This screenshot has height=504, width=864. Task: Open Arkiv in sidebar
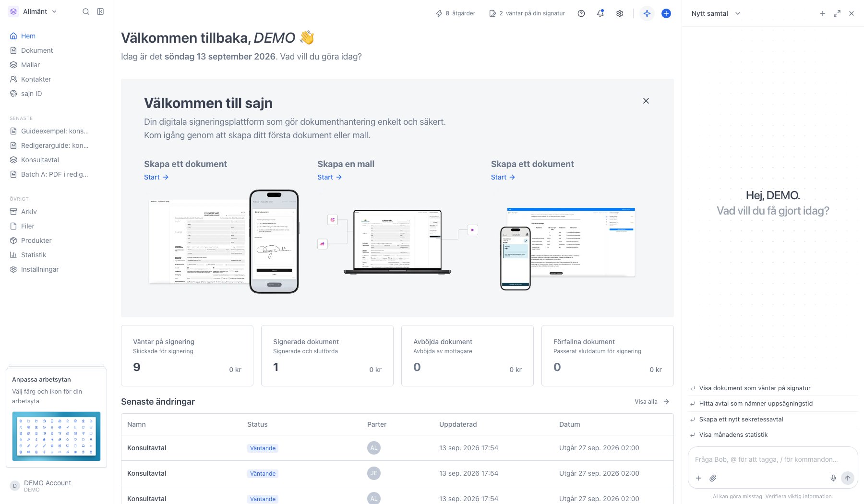[56, 212]
